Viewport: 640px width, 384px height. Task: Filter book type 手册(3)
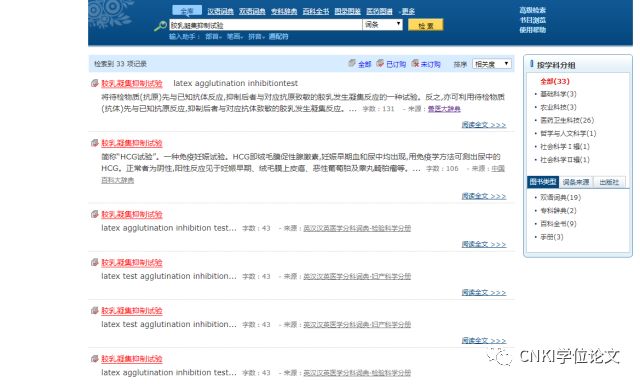tap(552, 237)
